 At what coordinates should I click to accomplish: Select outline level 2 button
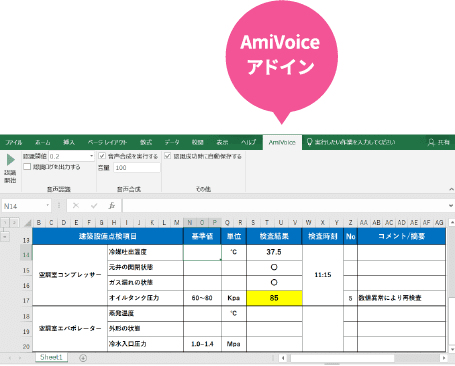14,223
